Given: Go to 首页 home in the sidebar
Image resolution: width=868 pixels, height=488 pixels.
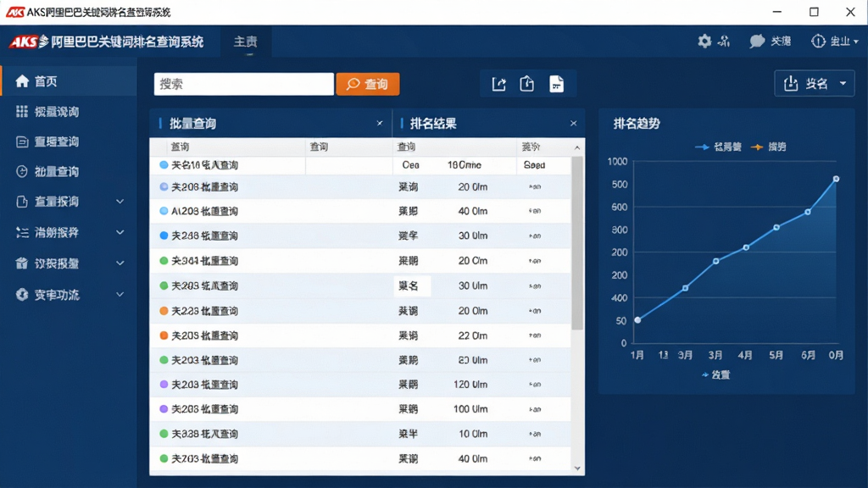Looking at the screenshot, I should [68, 81].
